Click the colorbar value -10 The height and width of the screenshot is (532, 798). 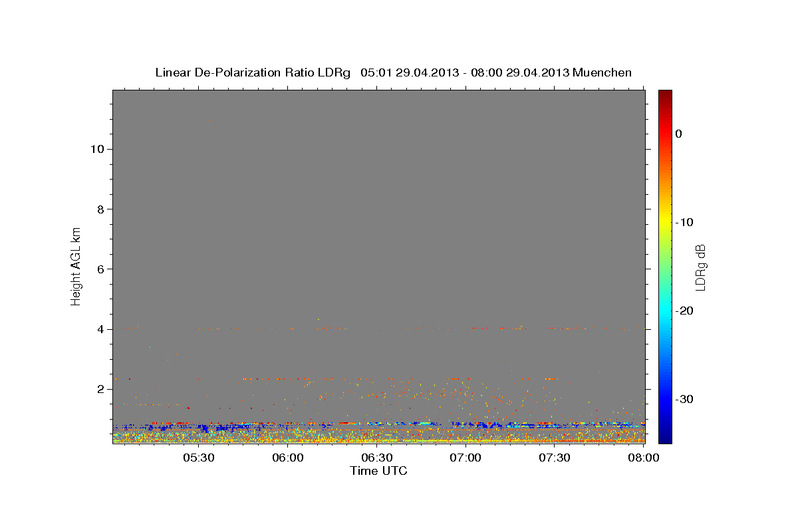(x=685, y=222)
